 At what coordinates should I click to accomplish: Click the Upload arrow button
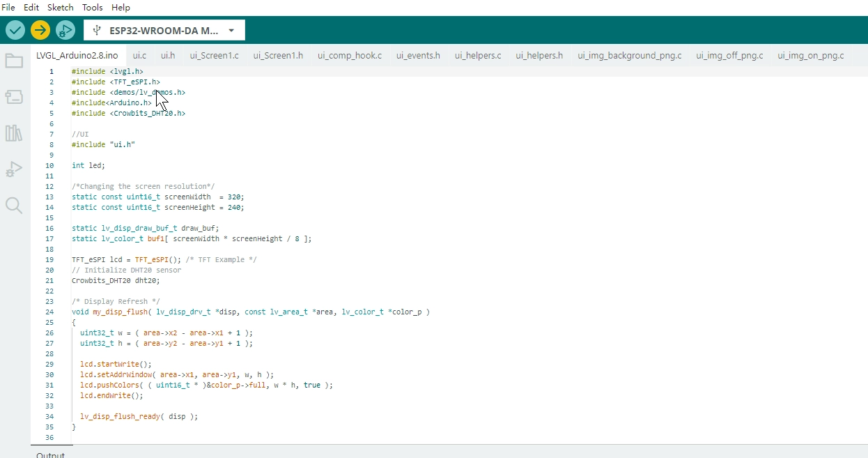(40, 30)
